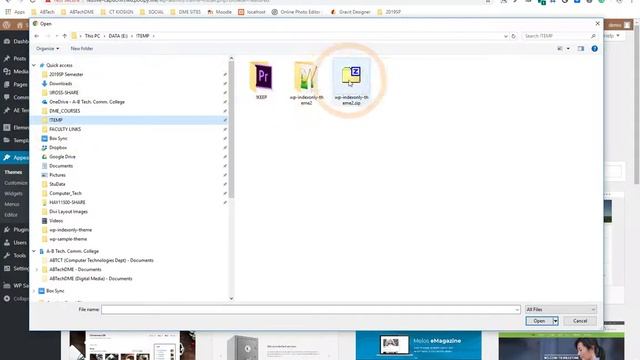
Task: Select Downloads in the navigation pane
Action: pos(60,84)
